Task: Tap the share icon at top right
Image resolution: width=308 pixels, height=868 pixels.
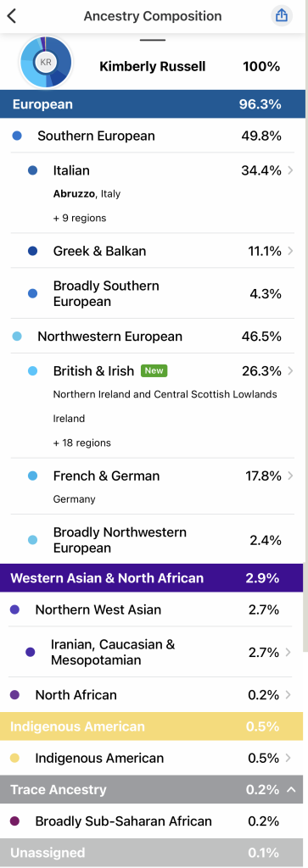Action: point(282,16)
